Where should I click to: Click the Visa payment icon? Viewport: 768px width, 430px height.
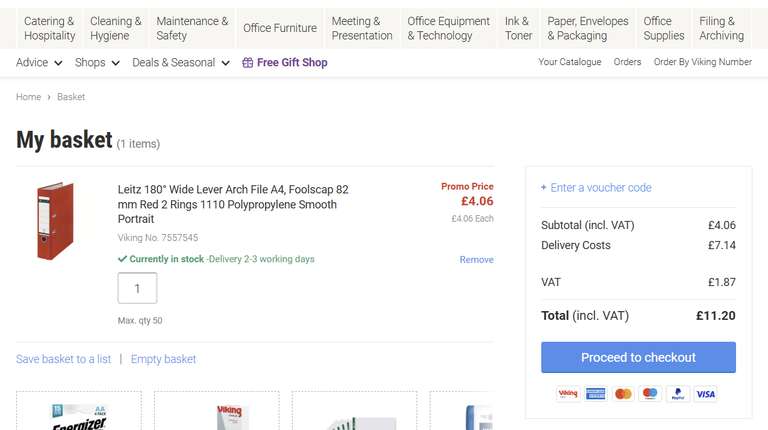705,394
